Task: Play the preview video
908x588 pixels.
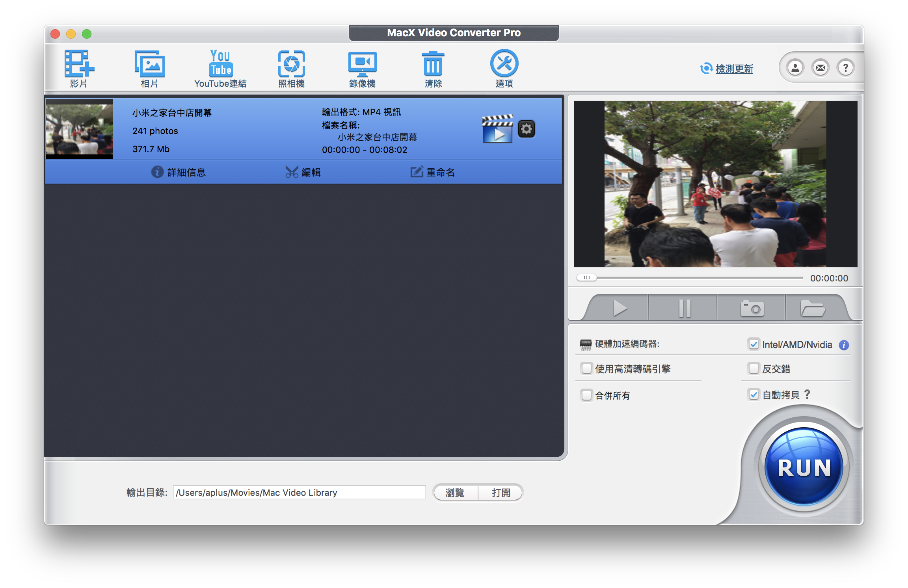Action: click(620, 308)
